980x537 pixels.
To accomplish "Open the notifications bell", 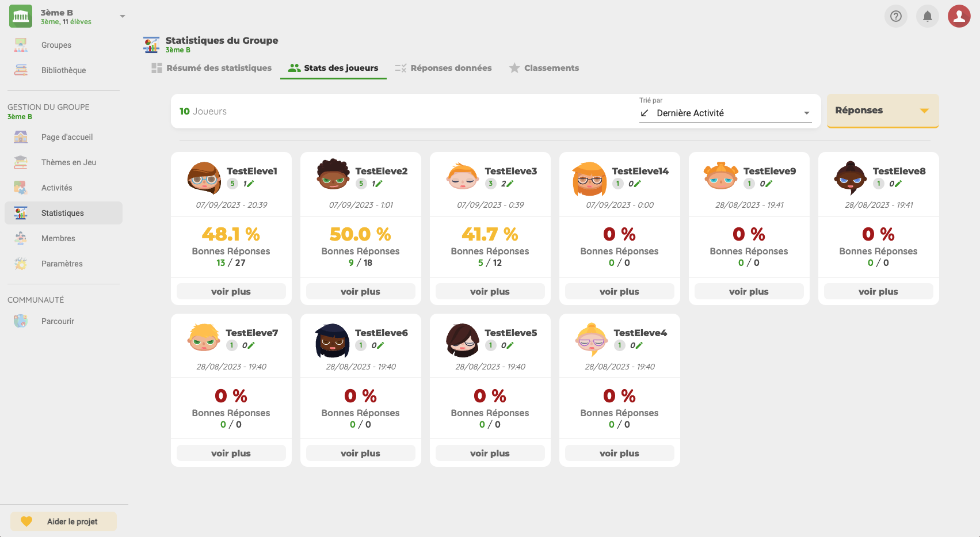I will pyautogui.click(x=927, y=16).
